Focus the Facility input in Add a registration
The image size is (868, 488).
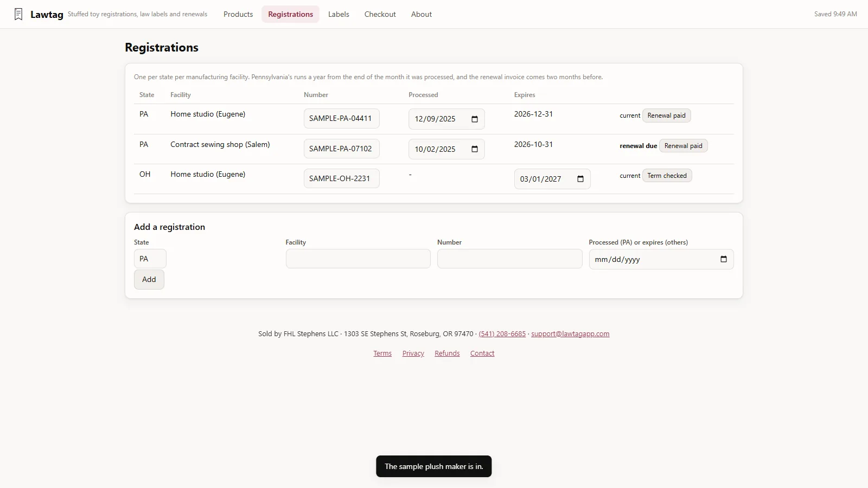pos(358,259)
